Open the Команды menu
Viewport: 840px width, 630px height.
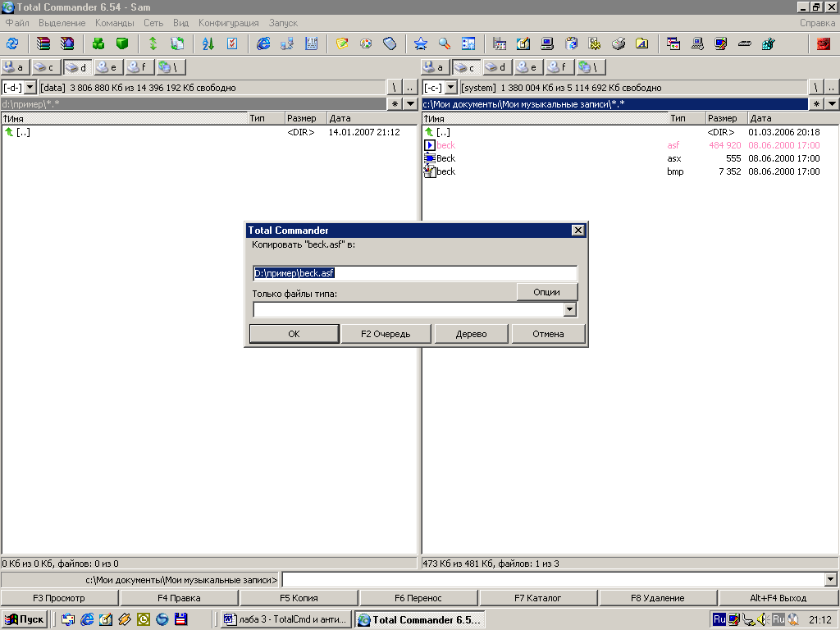point(115,23)
